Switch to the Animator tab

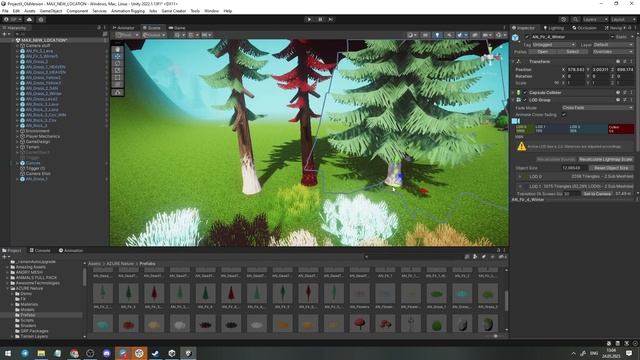(x=124, y=28)
